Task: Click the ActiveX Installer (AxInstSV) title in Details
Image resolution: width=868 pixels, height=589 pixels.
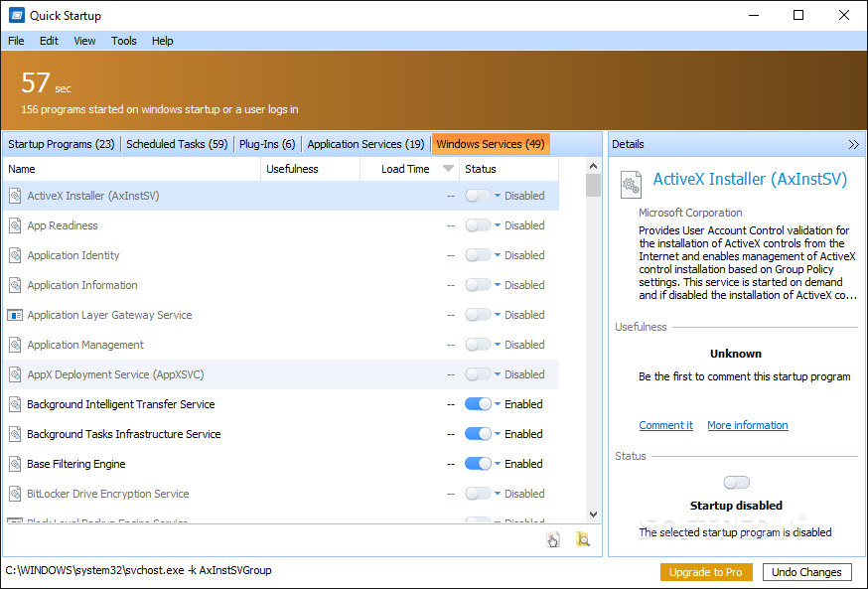Action: click(750, 180)
